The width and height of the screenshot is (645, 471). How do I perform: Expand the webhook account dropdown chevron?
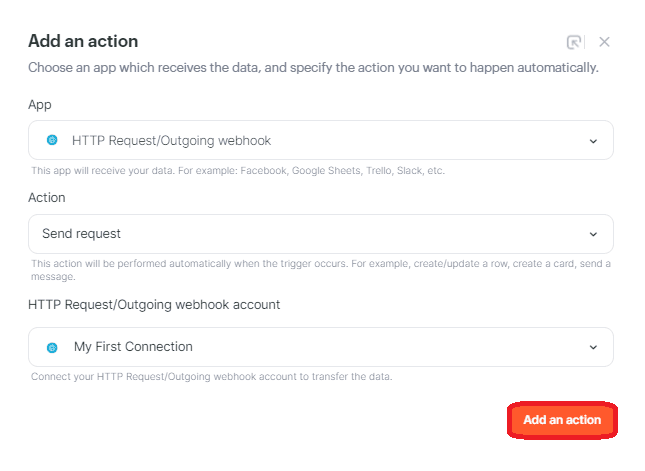click(x=593, y=347)
